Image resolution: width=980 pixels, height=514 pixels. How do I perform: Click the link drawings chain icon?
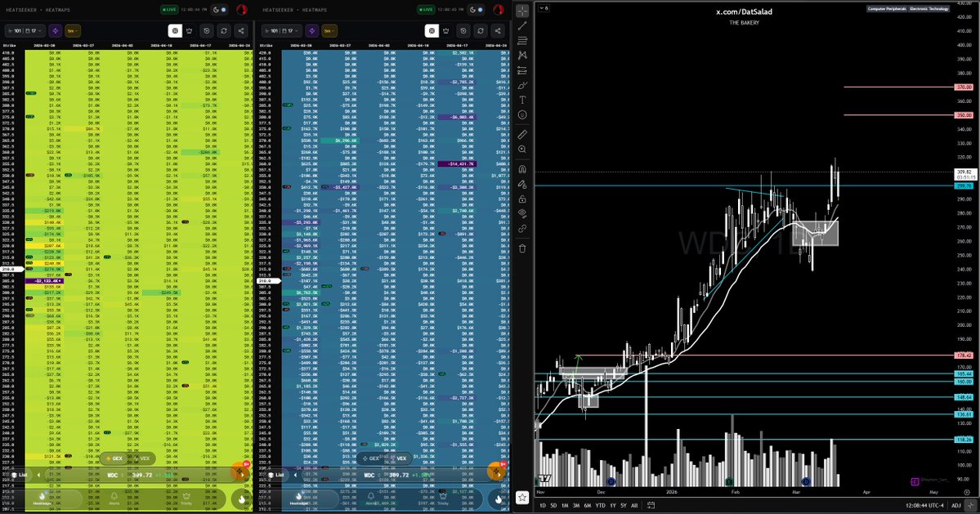pyautogui.click(x=522, y=229)
